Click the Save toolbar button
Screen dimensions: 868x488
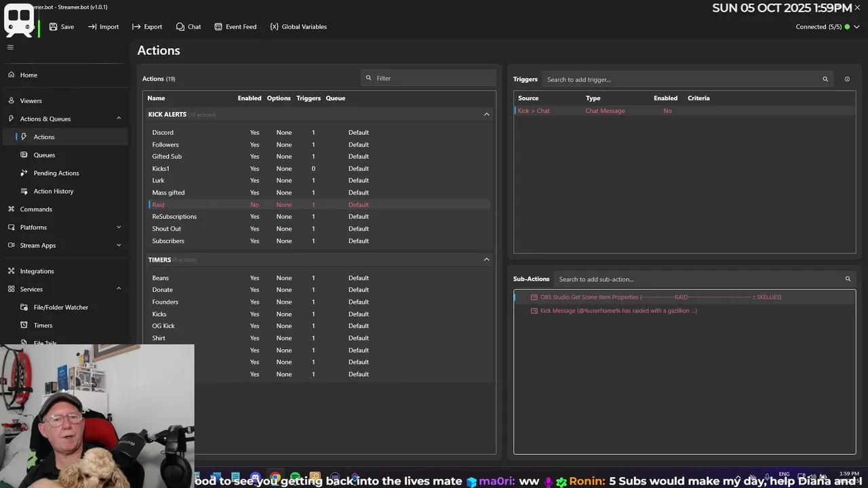61,26
